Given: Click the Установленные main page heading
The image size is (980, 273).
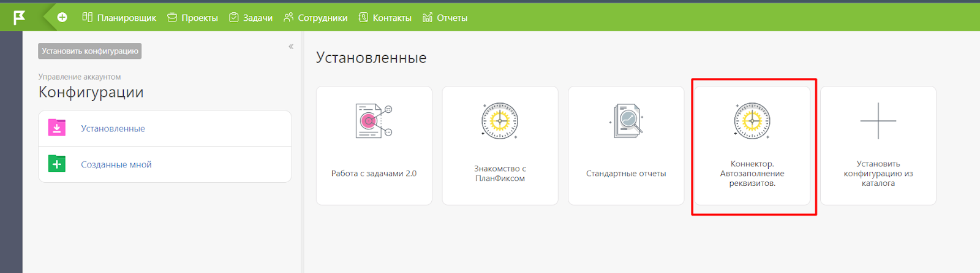Looking at the screenshot, I should pyautogui.click(x=371, y=58).
